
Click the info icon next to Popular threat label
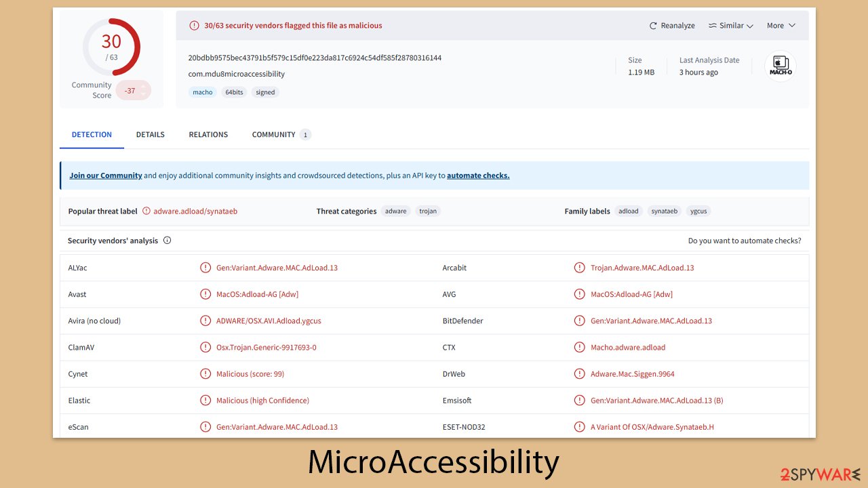point(146,211)
